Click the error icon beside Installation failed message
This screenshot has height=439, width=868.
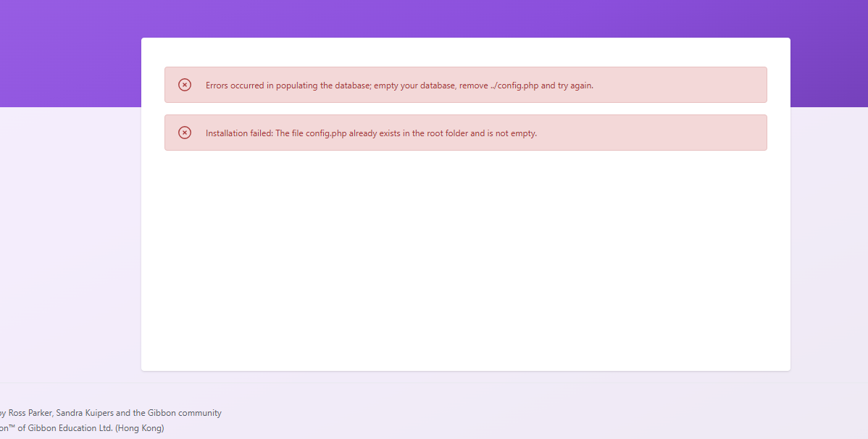(x=185, y=133)
